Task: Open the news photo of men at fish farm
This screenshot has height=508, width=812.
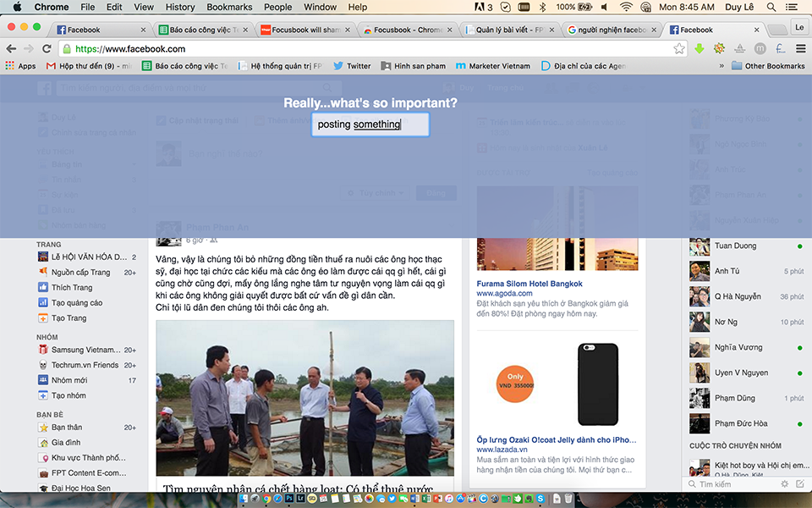Action: click(x=305, y=398)
